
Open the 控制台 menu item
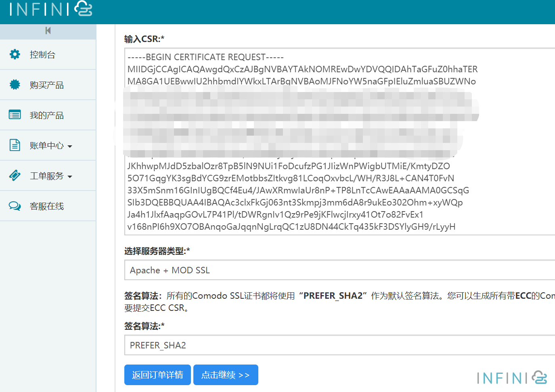pos(43,55)
